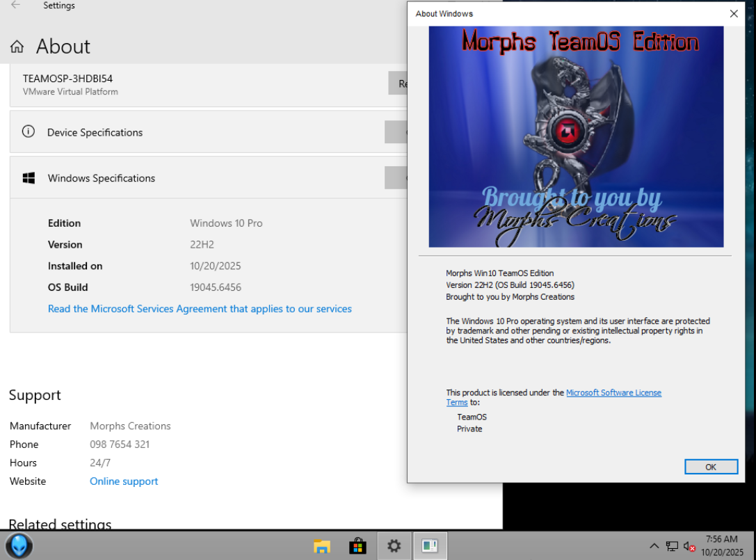This screenshot has height=560, width=756.
Task: Click the Hours value 24/7
Action: click(100, 463)
